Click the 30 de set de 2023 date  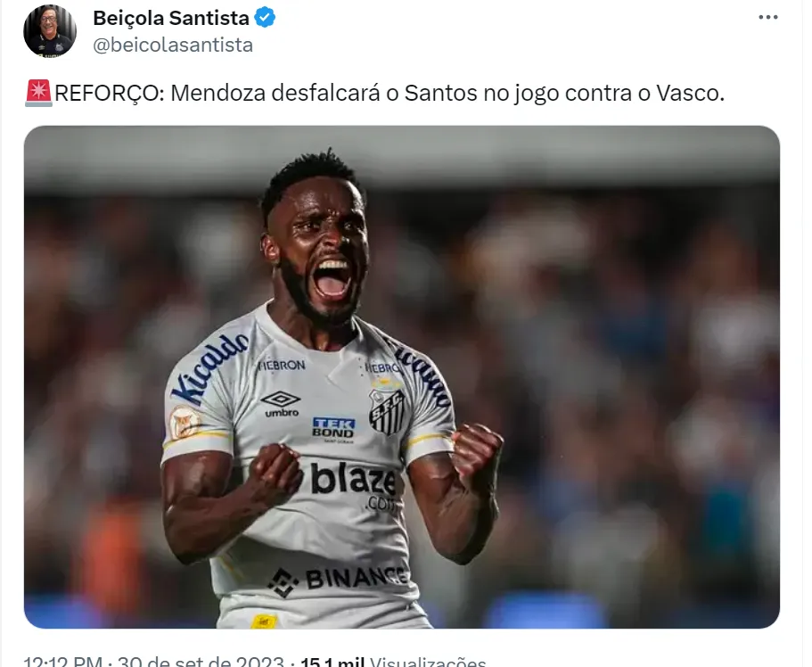pos(201,662)
